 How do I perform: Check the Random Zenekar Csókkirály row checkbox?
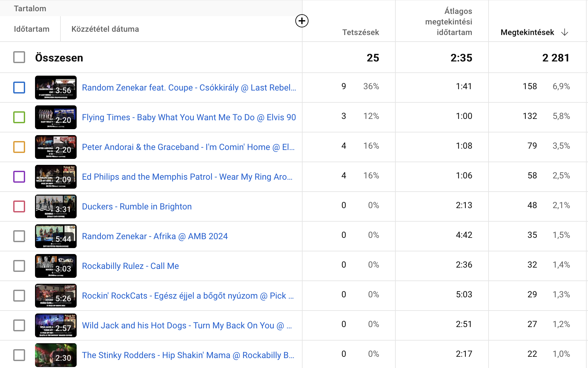[x=19, y=88]
